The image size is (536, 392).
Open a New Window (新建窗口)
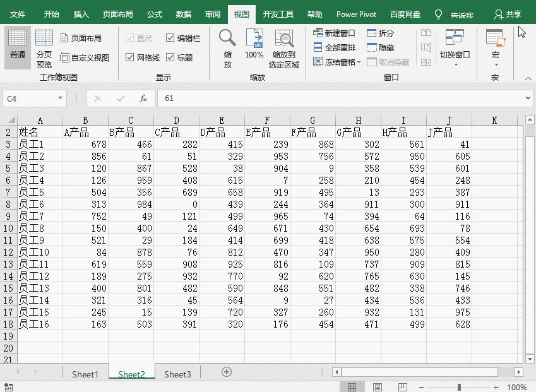pyautogui.click(x=334, y=33)
